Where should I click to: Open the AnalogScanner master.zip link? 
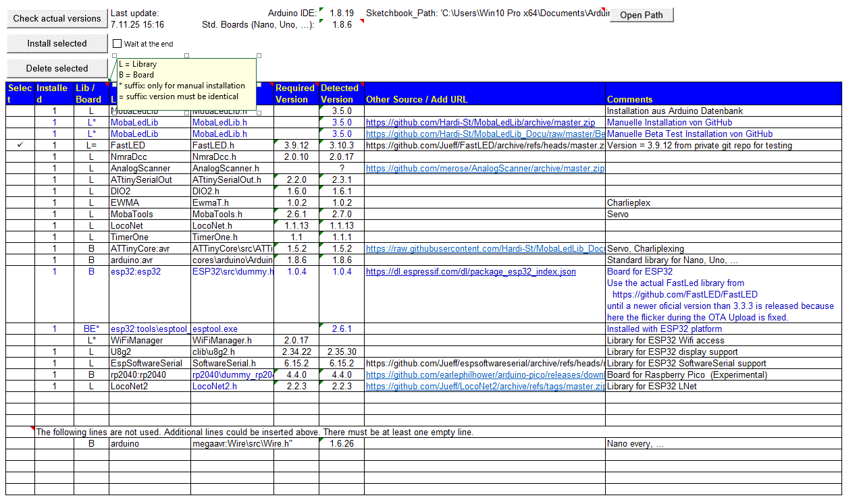(x=484, y=169)
